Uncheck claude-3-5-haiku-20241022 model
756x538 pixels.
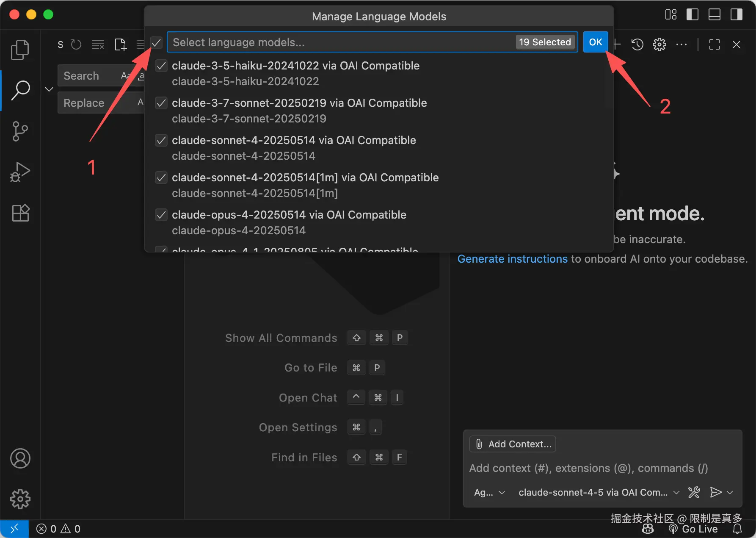click(x=161, y=66)
